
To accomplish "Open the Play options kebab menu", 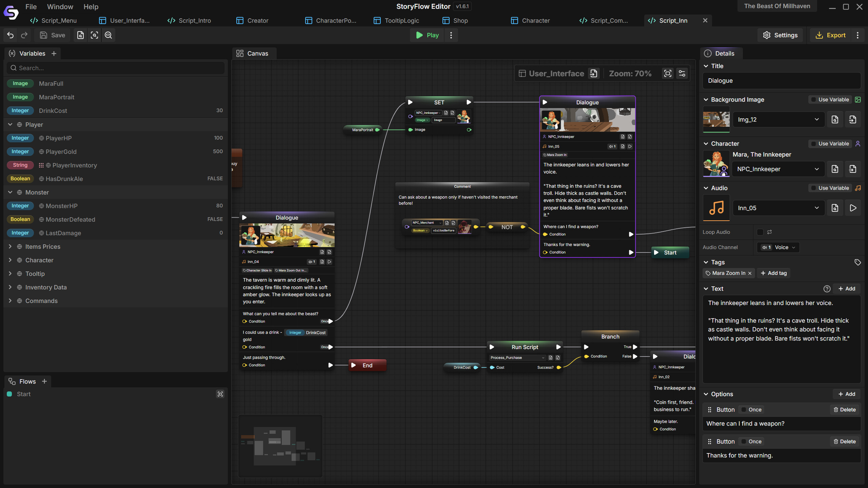I will click(x=451, y=35).
